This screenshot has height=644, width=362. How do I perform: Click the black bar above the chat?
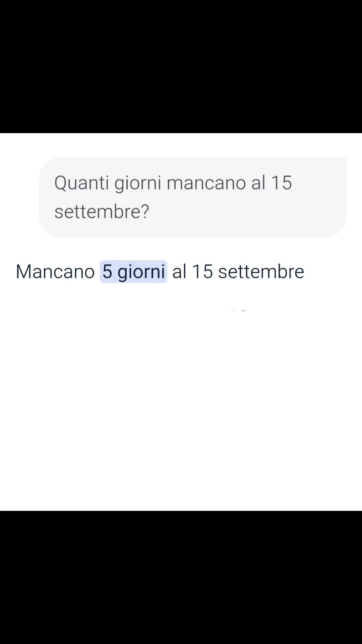click(x=181, y=66)
